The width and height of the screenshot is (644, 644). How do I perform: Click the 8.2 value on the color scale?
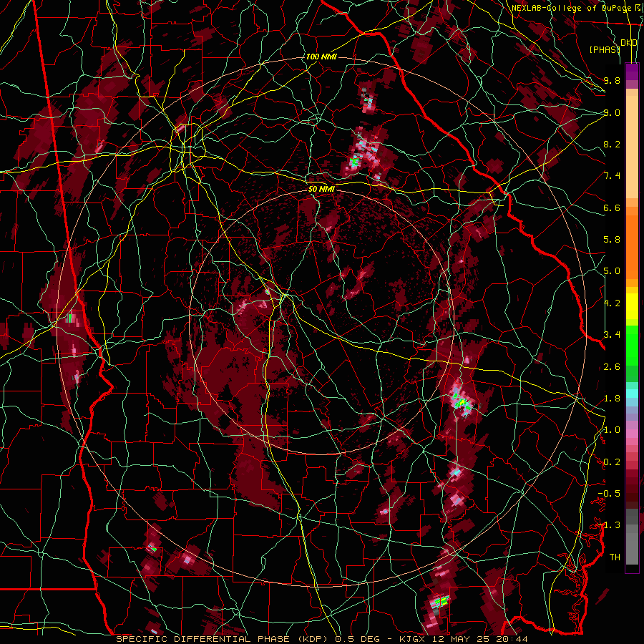[x=612, y=144]
